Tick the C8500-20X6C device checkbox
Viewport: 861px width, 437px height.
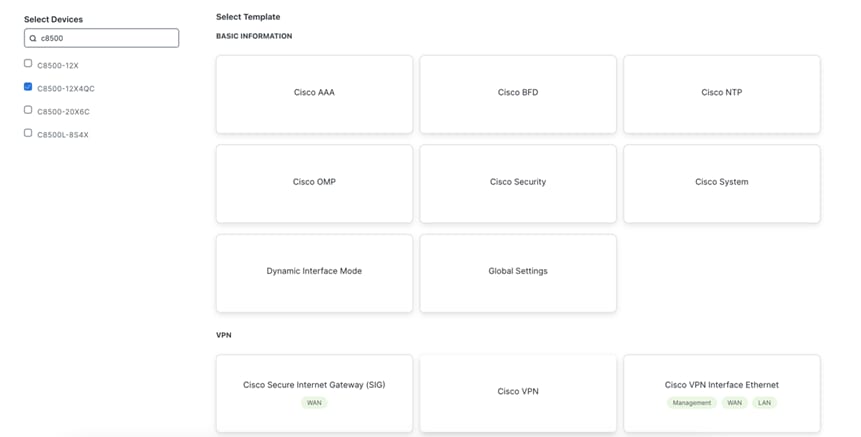28,110
